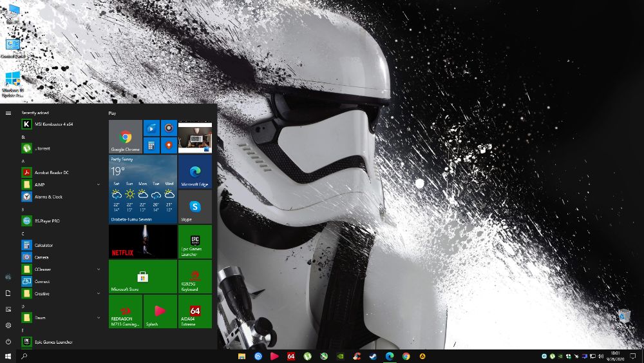The image size is (644, 363).
Task: Open Settings from the Start sidebar
Action: point(8,325)
